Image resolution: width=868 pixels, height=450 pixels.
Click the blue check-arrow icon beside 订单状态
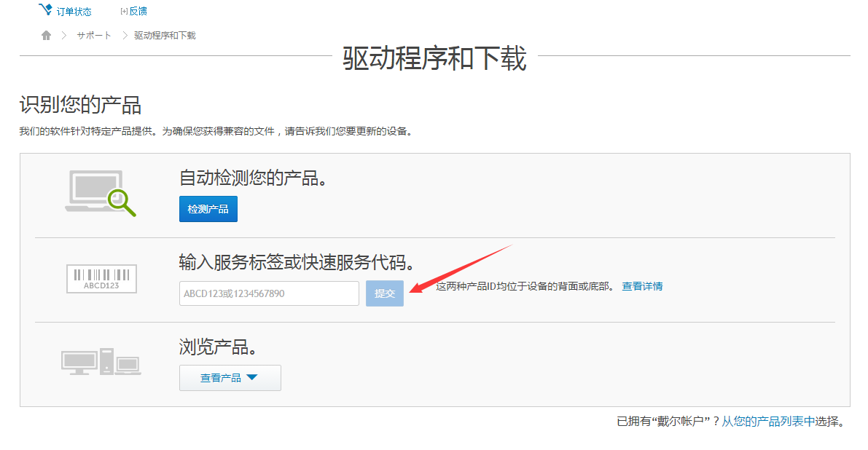click(x=46, y=9)
